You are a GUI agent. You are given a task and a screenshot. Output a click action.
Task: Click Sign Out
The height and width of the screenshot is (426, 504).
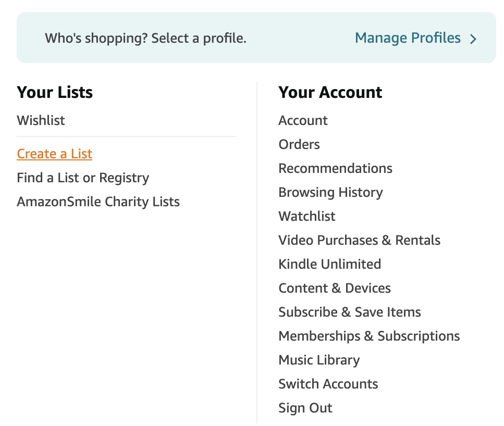click(305, 408)
